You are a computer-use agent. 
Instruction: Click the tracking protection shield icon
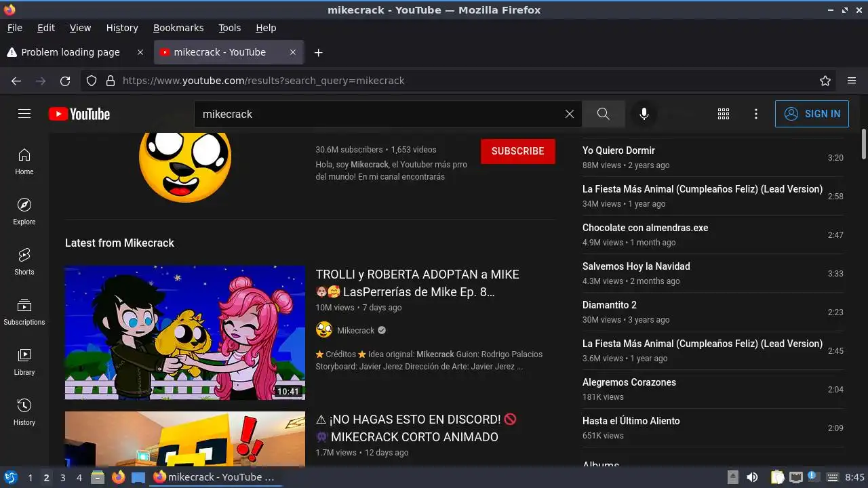click(x=92, y=81)
